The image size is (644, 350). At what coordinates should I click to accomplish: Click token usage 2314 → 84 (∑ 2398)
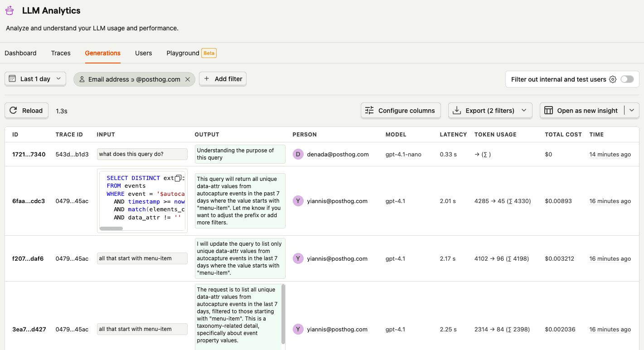(502, 329)
